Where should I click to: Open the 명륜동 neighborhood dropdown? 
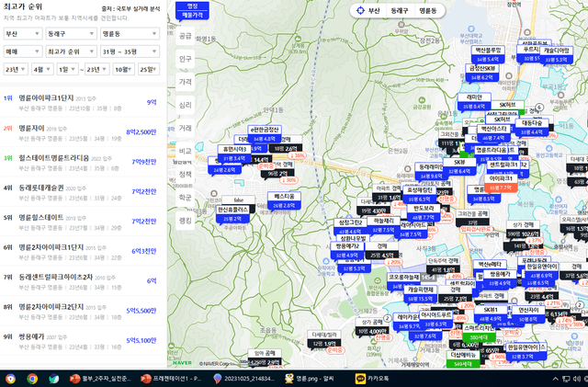pyautogui.click(x=130, y=34)
